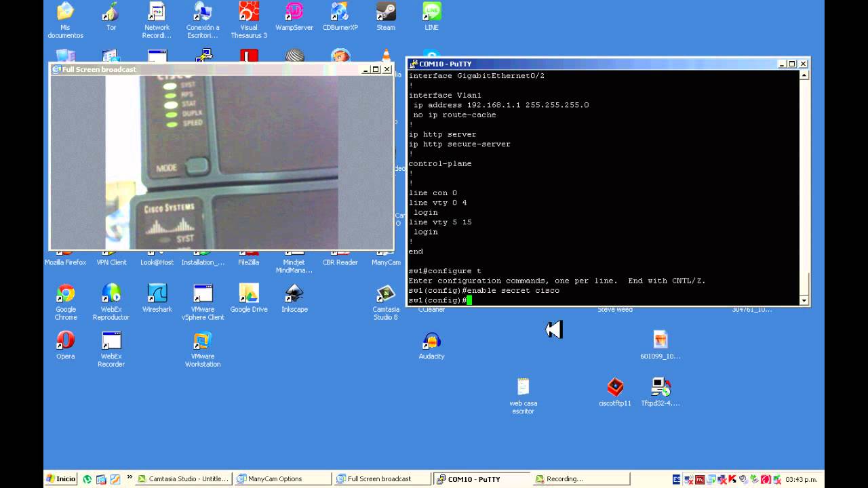Select Full Screen broadcast taskbar button
The image size is (868, 488).
click(382, 479)
